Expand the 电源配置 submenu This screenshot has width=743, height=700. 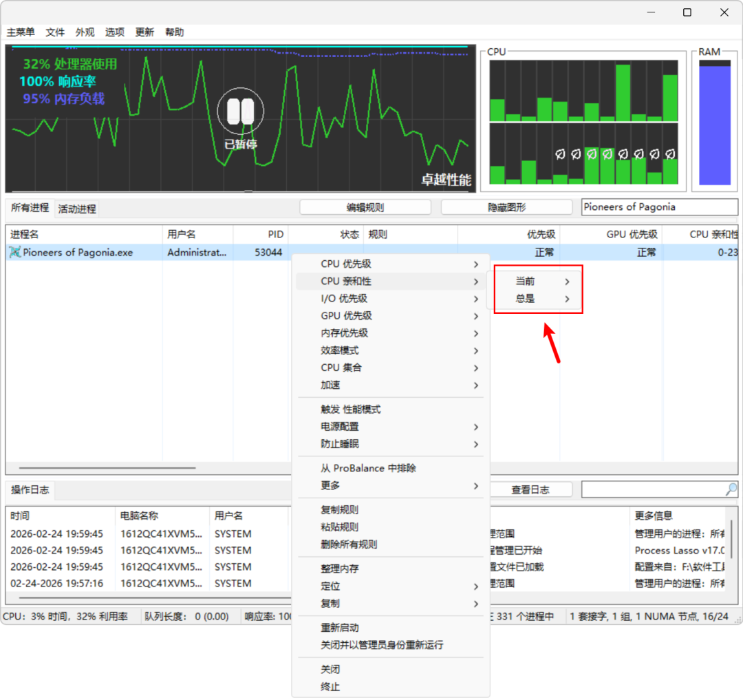[391, 427]
